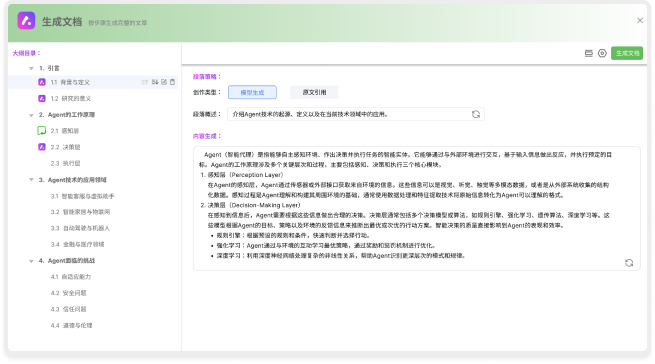The height and width of the screenshot is (364, 655).
Task: Click the 段落策略： label
Action: click(207, 77)
